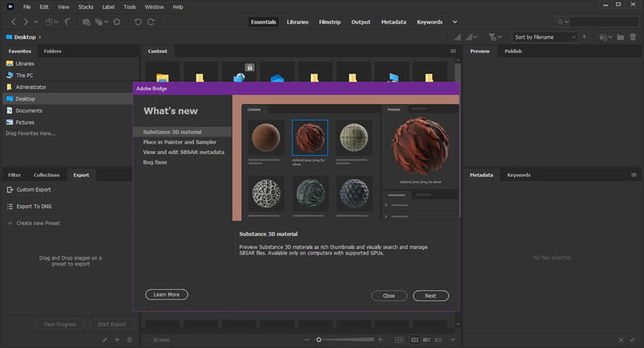Open the Metadata panel menu icon
The image size is (644, 348).
(x=634, y=175)
